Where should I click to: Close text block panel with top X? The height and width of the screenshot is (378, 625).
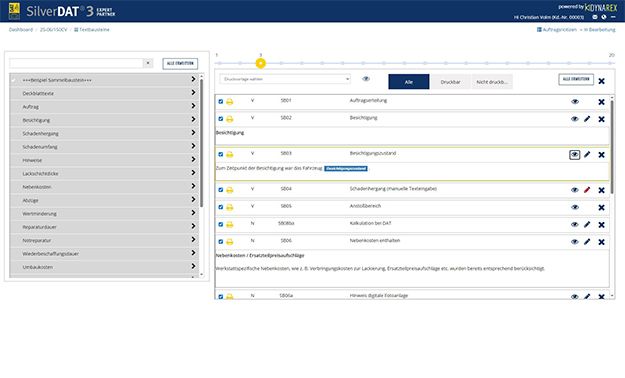click(x=601, y=81)
